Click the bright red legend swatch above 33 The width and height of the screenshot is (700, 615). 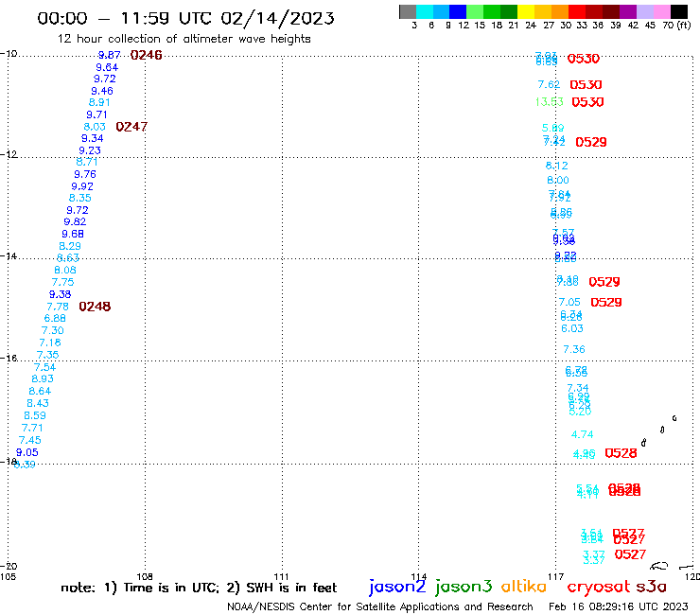pyautogui.click(x=577, y=11)
